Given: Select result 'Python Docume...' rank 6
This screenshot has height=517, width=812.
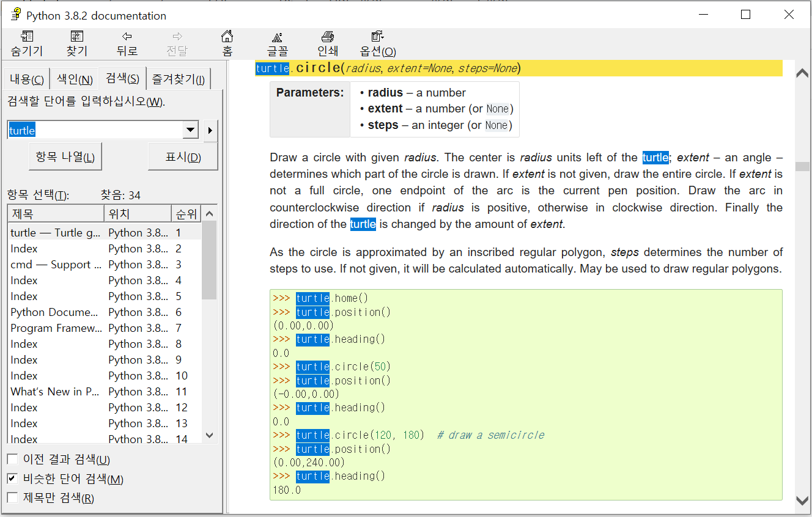Looking at the screenshot, I should [105, 312].
